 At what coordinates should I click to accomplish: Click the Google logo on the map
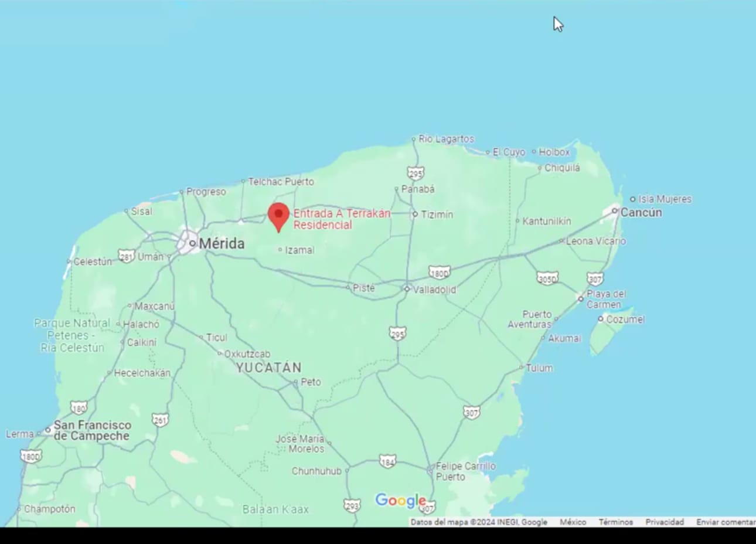coord(400,501)
